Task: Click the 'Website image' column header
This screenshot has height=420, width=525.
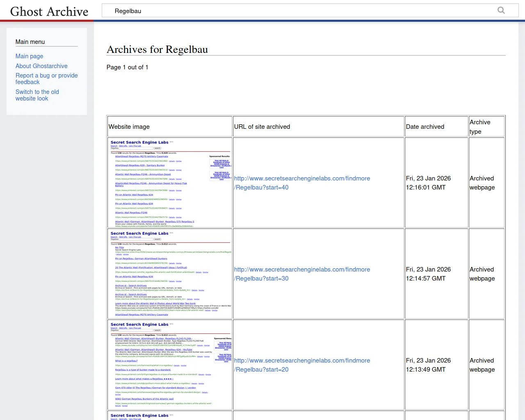Action: tap(129, 127)
